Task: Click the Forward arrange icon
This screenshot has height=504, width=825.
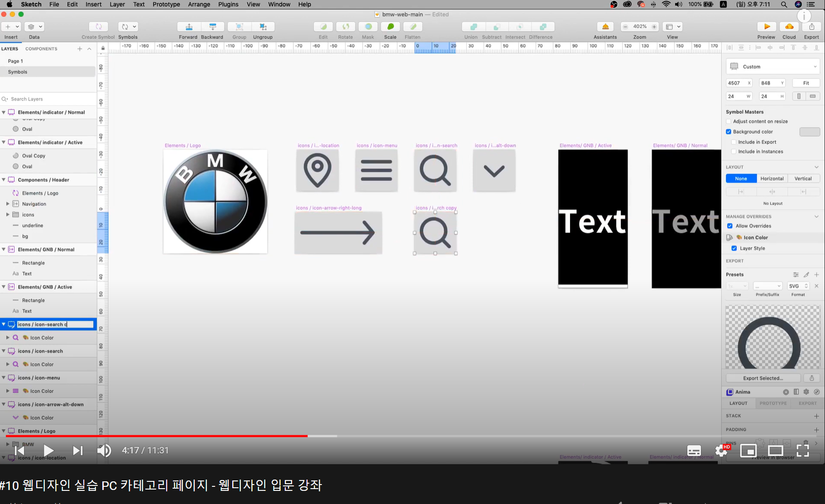Action: [x=189, y=27]
